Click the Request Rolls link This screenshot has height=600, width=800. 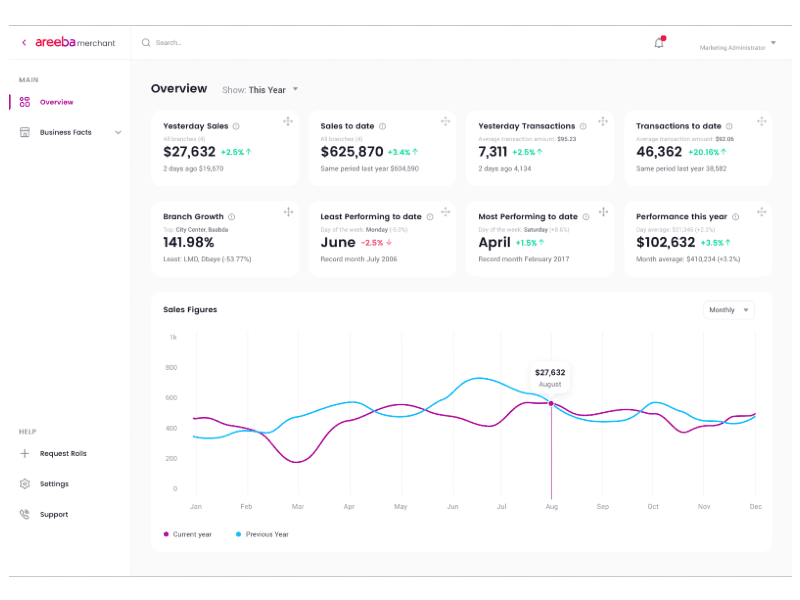pos(63,453)
